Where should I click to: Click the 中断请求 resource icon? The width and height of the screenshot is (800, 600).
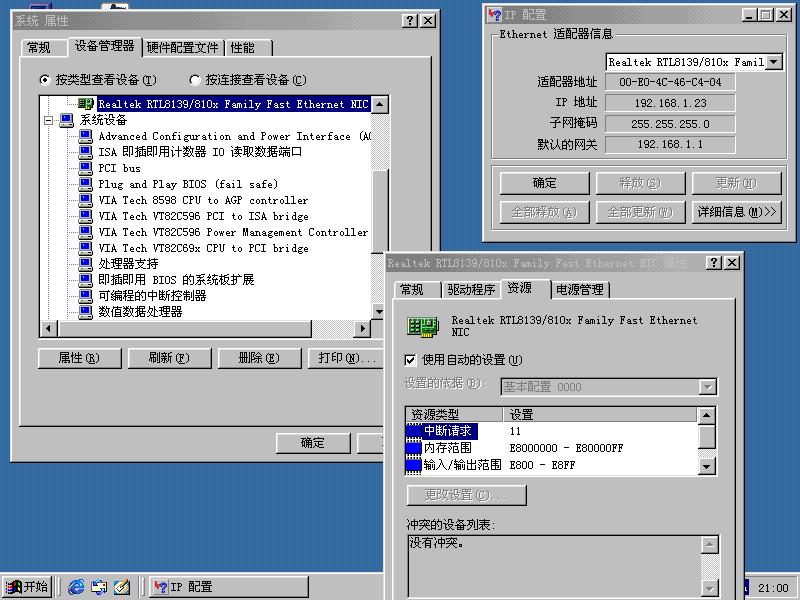(x=414, y=431)
